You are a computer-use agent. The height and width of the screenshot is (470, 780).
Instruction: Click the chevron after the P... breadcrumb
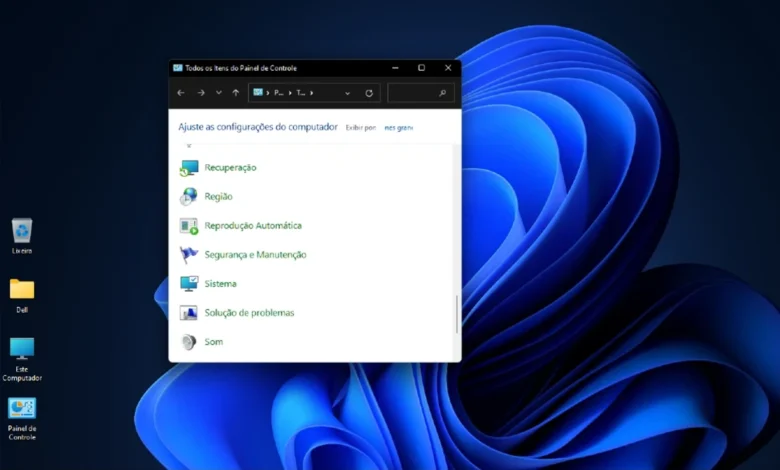coord(290,93)
